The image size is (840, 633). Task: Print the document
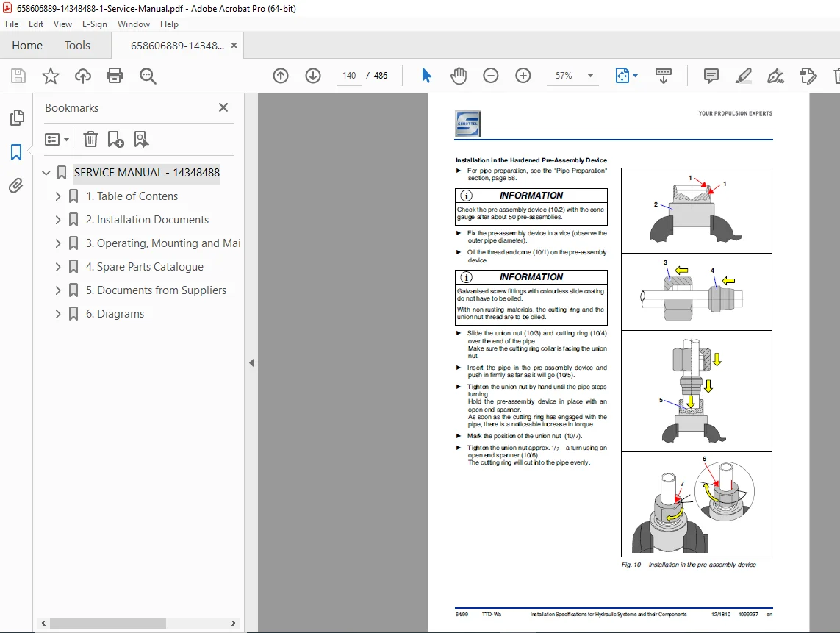click(x=115, y=76)
